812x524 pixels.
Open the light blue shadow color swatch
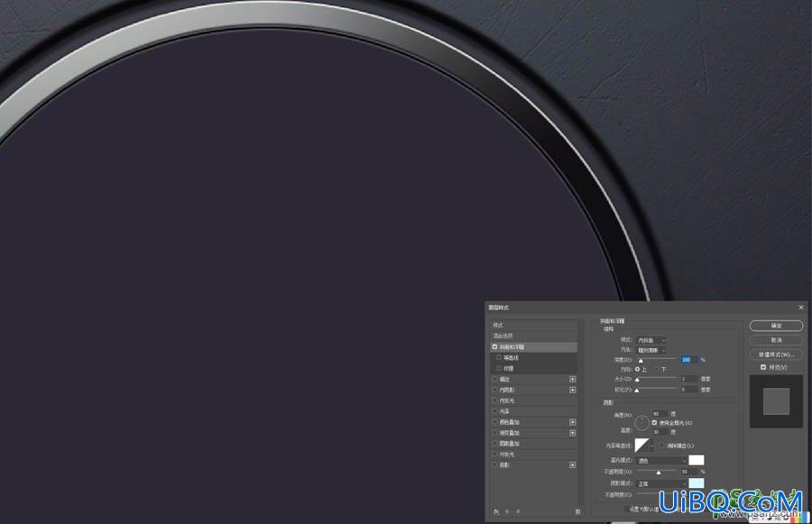coord(696,483)
